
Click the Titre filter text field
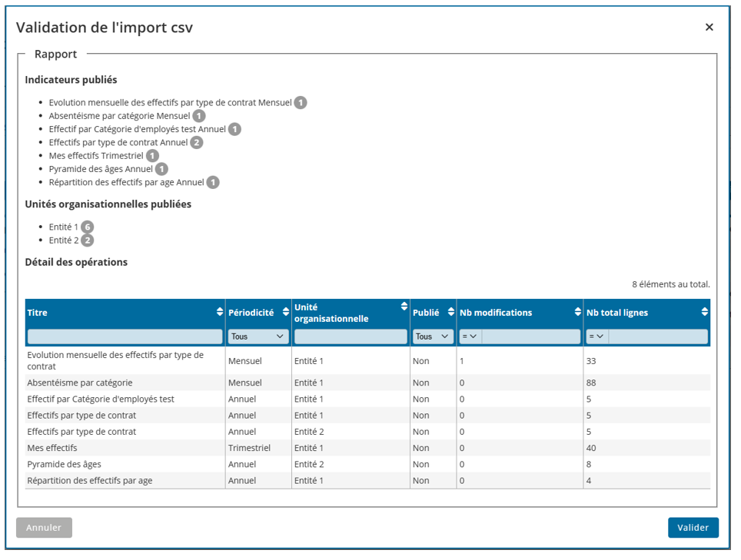(x=125, y=336)
